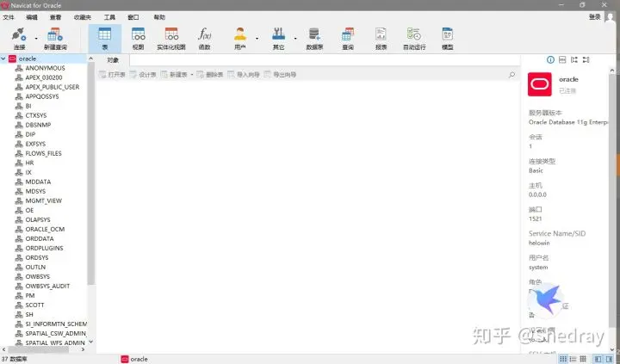This screenshot has height=364, width=620.
Task: Open the 自动运行 (Automation) toolbar icon
Action: point(414,39)
